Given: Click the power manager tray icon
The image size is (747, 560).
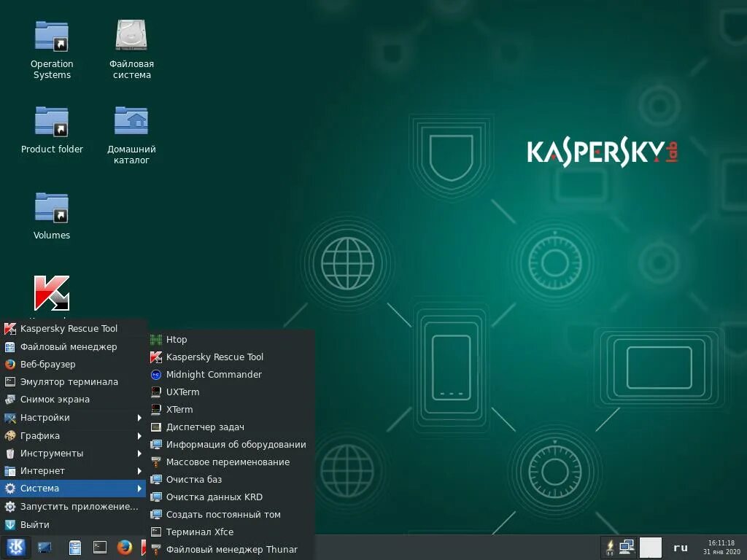Looking at the screenshot, I should (610, 548).
